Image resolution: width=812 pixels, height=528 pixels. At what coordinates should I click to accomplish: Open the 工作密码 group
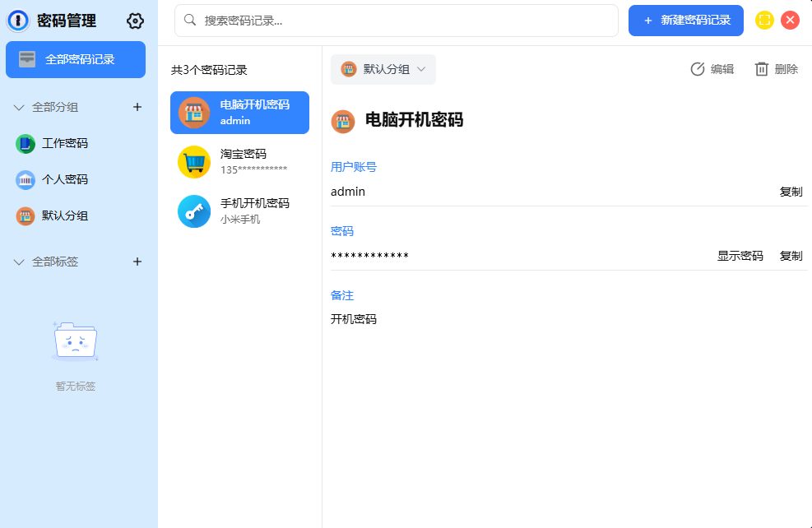[64, 143]
